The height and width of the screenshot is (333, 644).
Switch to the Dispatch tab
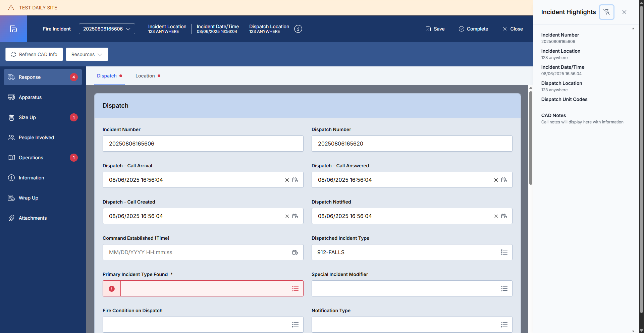pyautogui.click(x=109, y=76)
